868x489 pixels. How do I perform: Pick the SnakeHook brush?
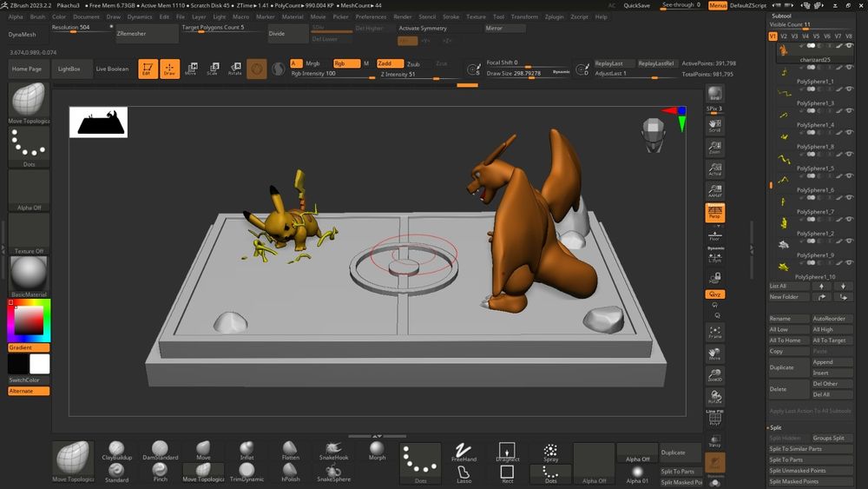point(333,448)
